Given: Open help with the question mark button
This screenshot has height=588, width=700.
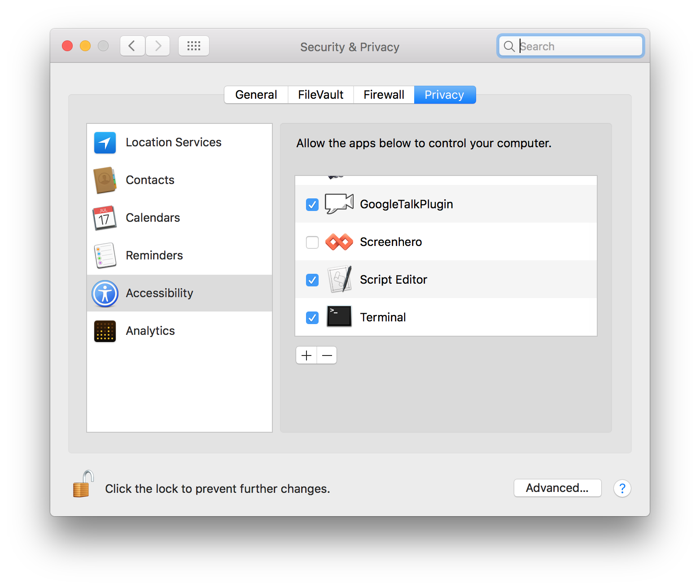Looking at the screenshot, I should click(x=622, y=488).
